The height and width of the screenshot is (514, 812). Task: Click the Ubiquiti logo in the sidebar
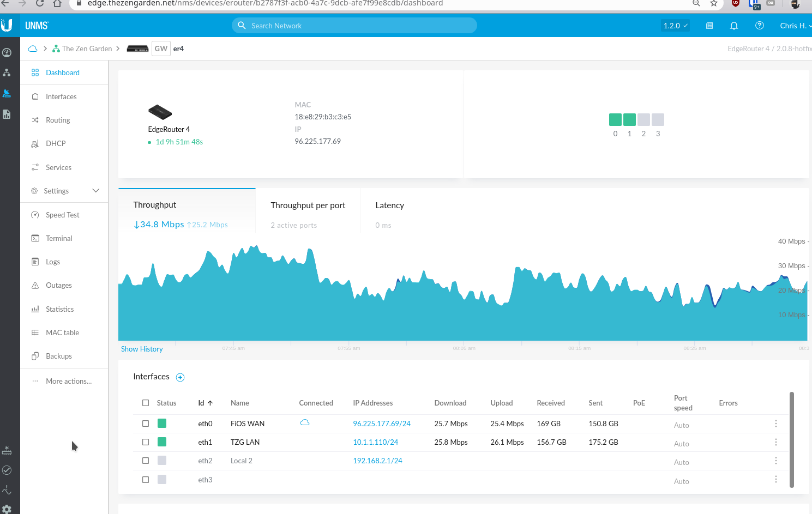(7, 25)
